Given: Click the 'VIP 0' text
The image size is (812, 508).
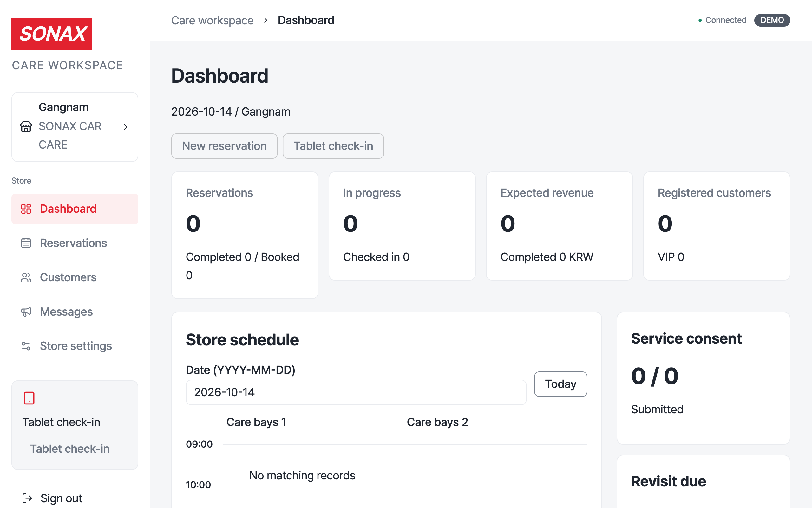Looking at the screenshot, I should coord(671,257).
